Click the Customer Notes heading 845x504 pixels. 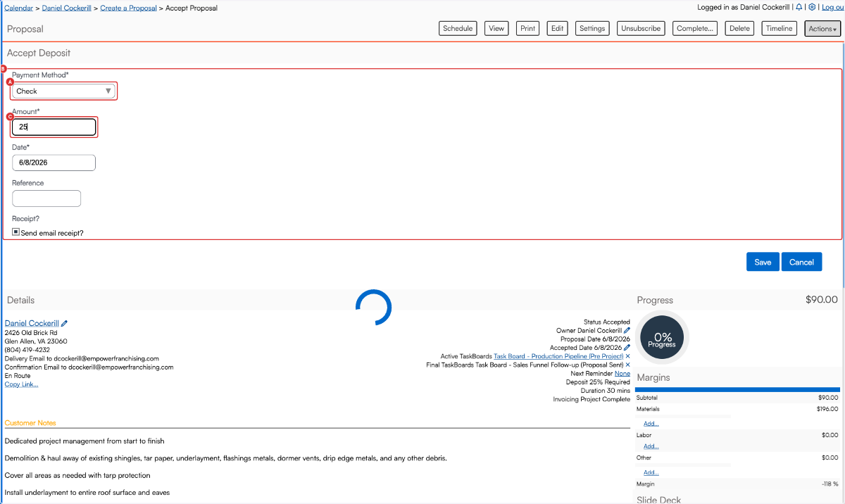(30, 423)
